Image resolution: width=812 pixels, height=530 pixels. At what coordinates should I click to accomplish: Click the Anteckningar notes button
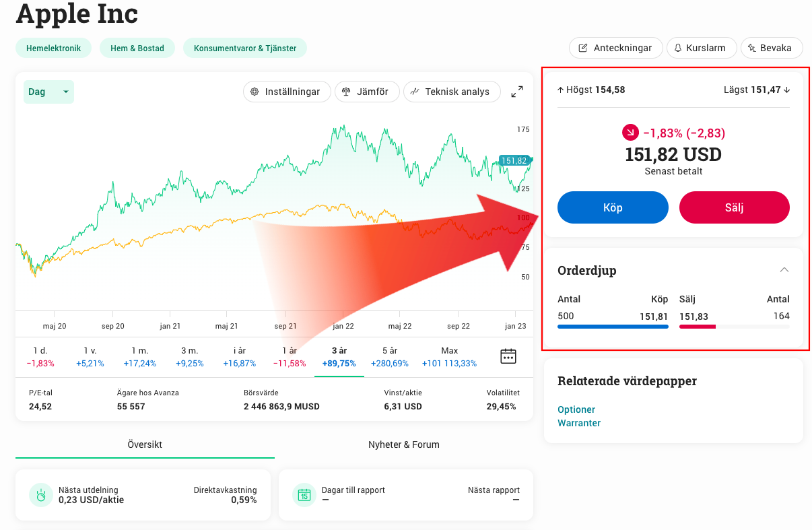pyautogui.click(x=615, y=48)
